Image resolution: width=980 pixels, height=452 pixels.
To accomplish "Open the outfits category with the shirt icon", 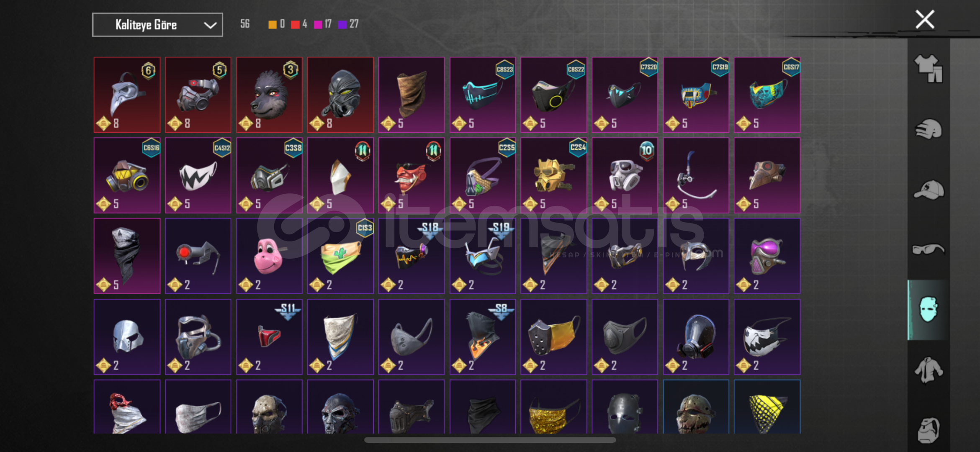I will coord(928,68).
